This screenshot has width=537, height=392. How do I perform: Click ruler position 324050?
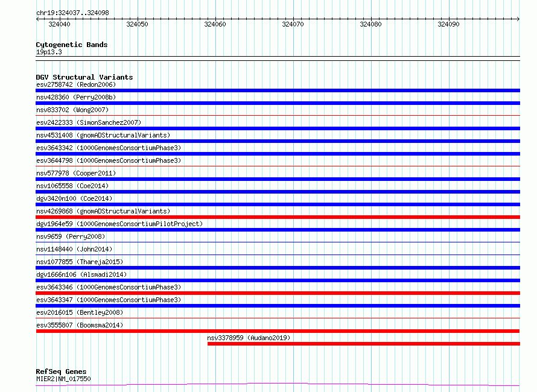click(x=137, y=24)
